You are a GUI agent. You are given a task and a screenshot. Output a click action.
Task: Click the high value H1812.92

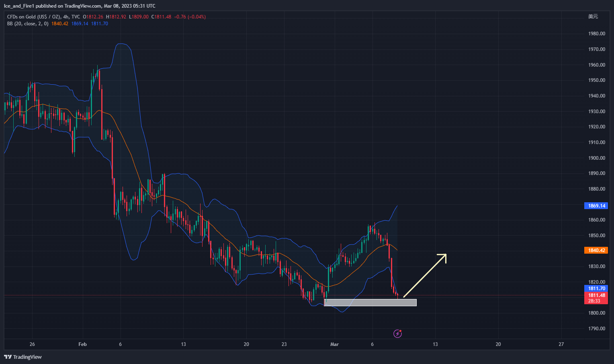click(x=116, y=17)
